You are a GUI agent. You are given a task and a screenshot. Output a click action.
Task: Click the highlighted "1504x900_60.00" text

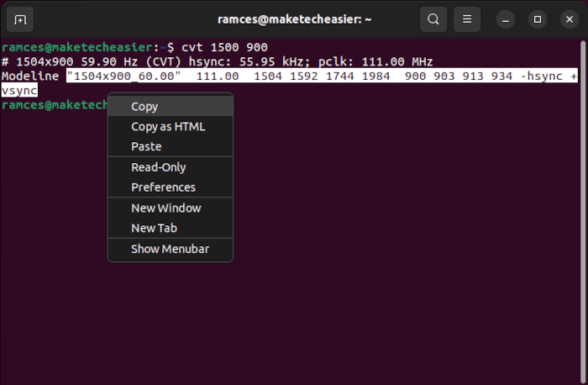pyautogui.click(x=123, y=76)
